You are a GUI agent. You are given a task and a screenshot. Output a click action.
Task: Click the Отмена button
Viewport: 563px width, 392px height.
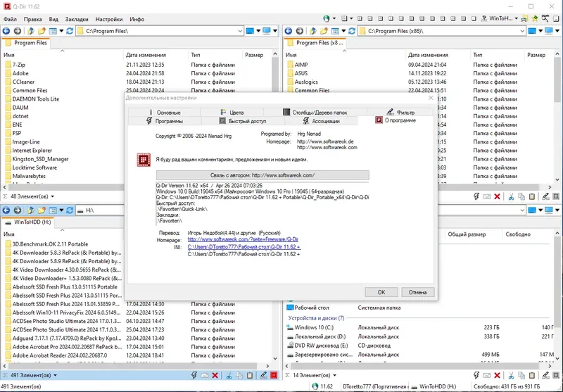click(417, 292)
